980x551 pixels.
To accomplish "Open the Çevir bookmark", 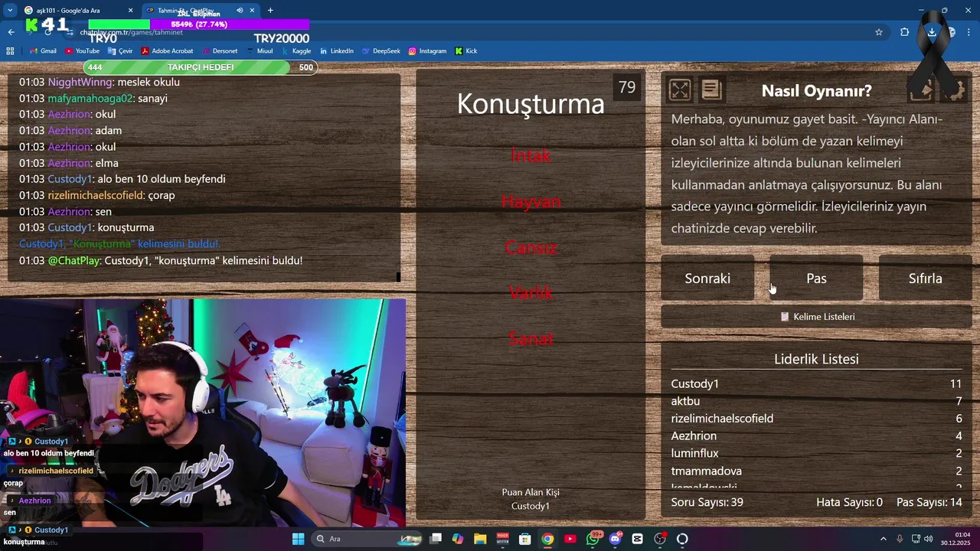I will pyautogui.click(x=120, y=51).
